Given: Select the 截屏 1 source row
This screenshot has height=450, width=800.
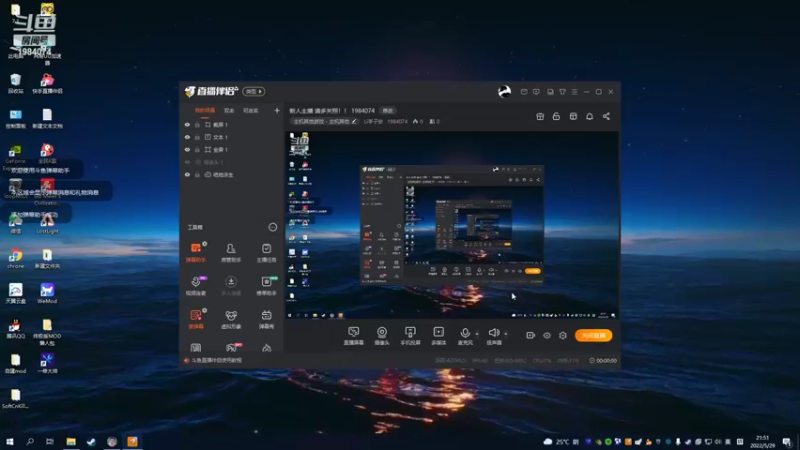Looking at the screenshot, I should (232, 124).
